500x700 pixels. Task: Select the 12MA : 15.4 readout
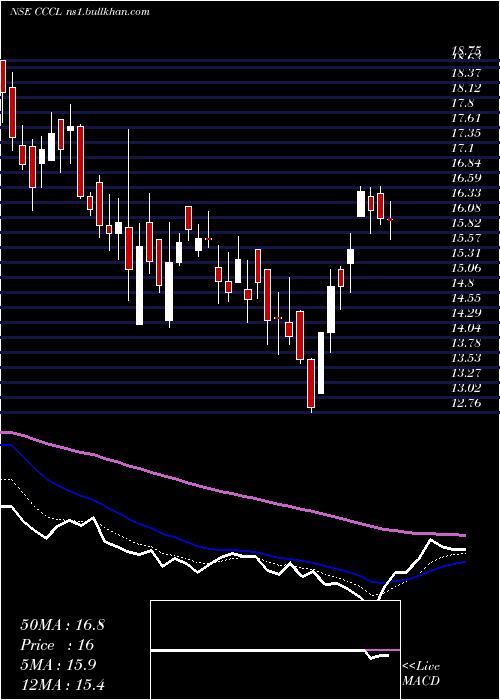click(x=62, y=684)
